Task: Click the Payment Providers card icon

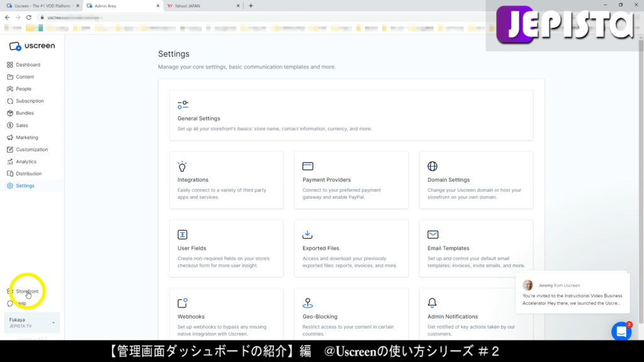Action: 308,166
